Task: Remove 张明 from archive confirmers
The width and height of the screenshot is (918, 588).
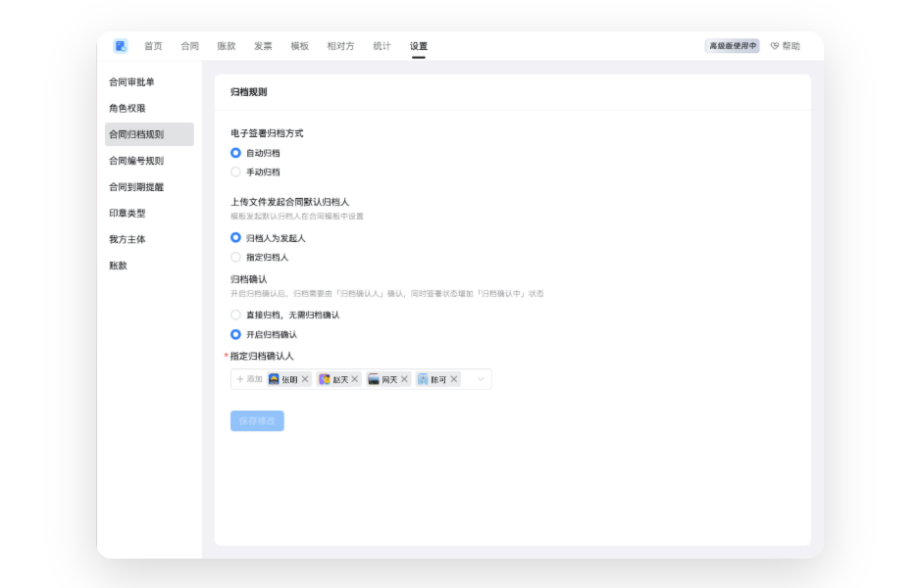Action: click(x=305, y=379)
